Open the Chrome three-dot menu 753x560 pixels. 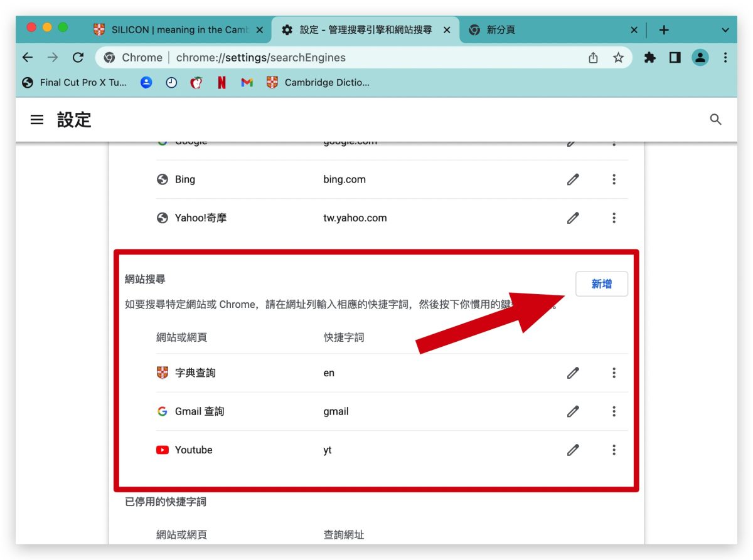click(x=725, y=58)
